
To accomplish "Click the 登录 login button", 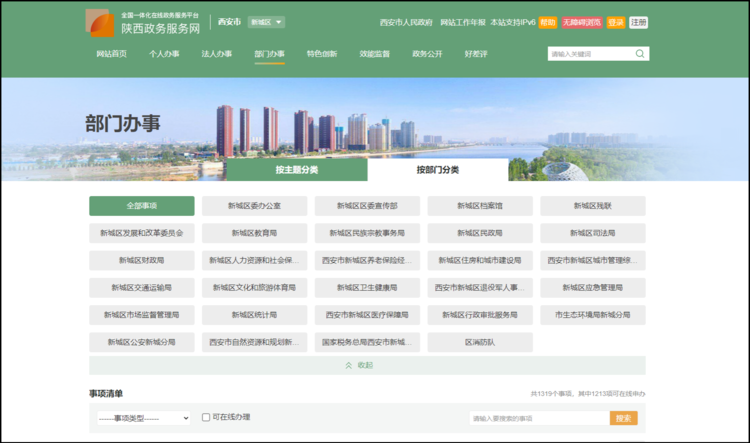I will pyautogui.click(x=615, y=22).
